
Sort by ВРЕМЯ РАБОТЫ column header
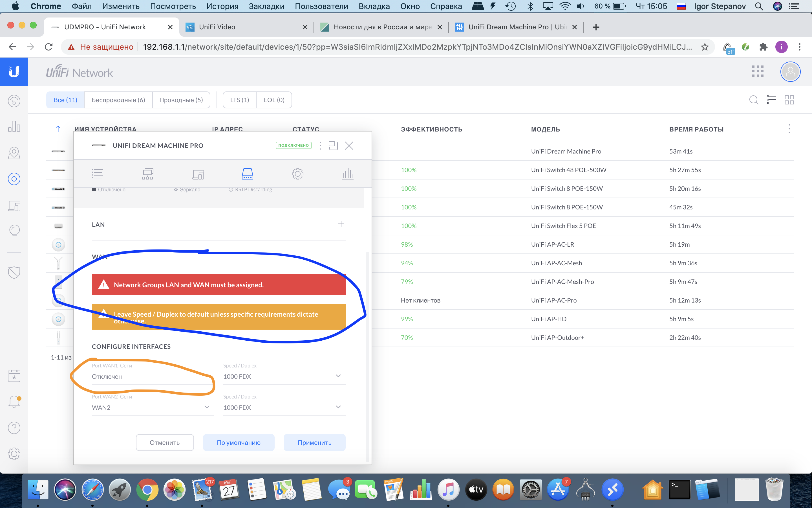pos(696,129)
